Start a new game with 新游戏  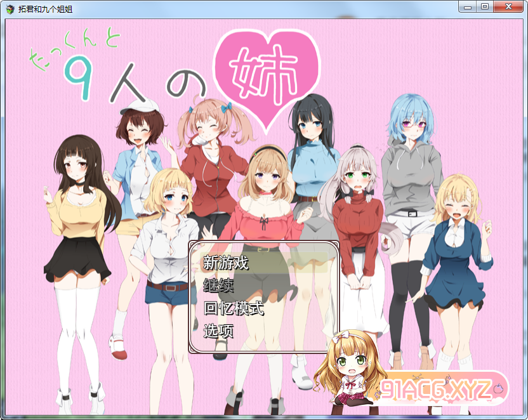263,263
